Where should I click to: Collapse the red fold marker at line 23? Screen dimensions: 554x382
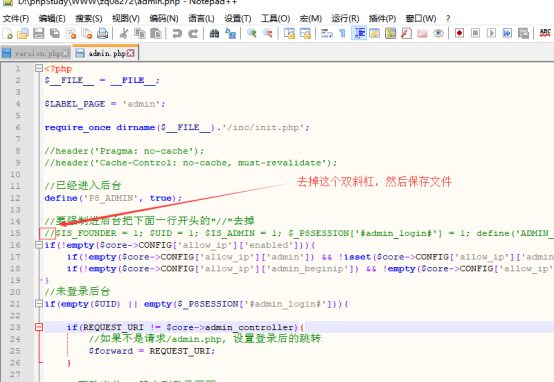pos(39,327)
